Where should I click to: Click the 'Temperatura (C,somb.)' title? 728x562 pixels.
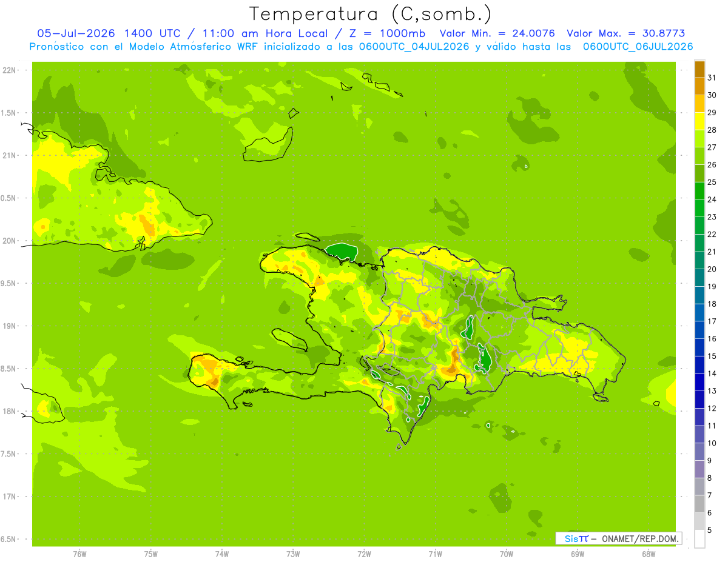pos(370,14)
